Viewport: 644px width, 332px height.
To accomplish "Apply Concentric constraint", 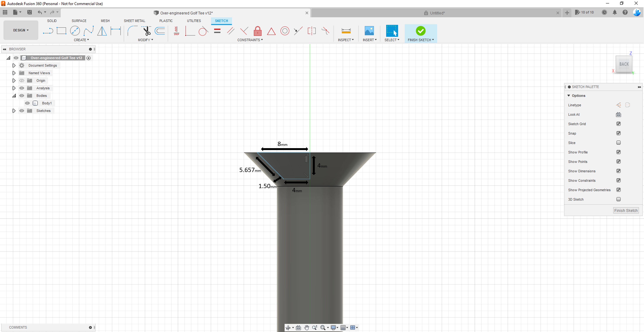I will pos(285,31).
